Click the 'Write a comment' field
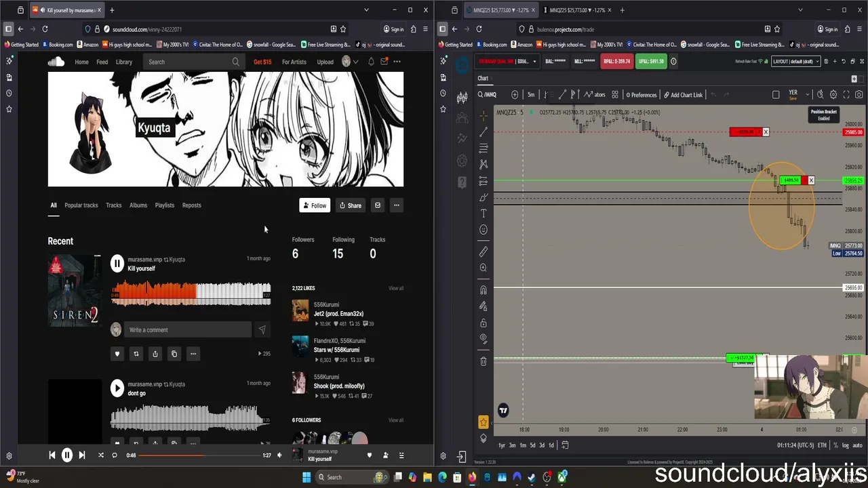Viewport: 868px width, 488px height. coord(187,330)
